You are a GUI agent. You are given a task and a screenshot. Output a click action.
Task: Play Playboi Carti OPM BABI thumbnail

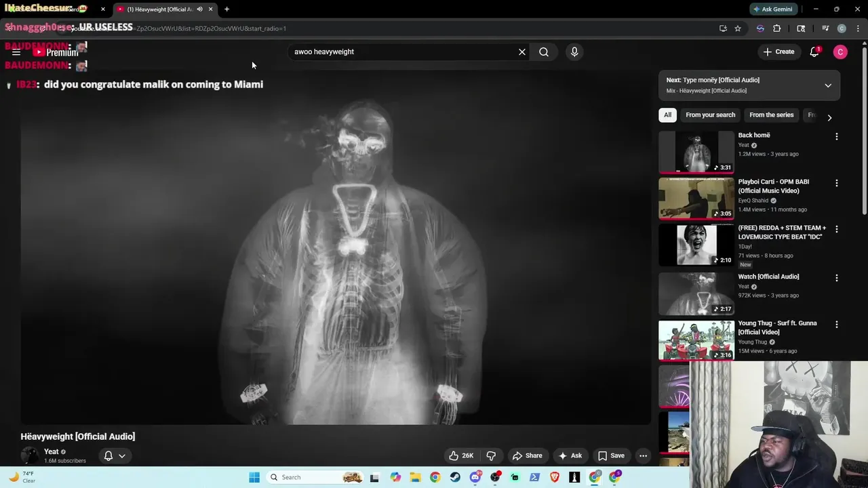pyautogui.click(x=696, y=199)
